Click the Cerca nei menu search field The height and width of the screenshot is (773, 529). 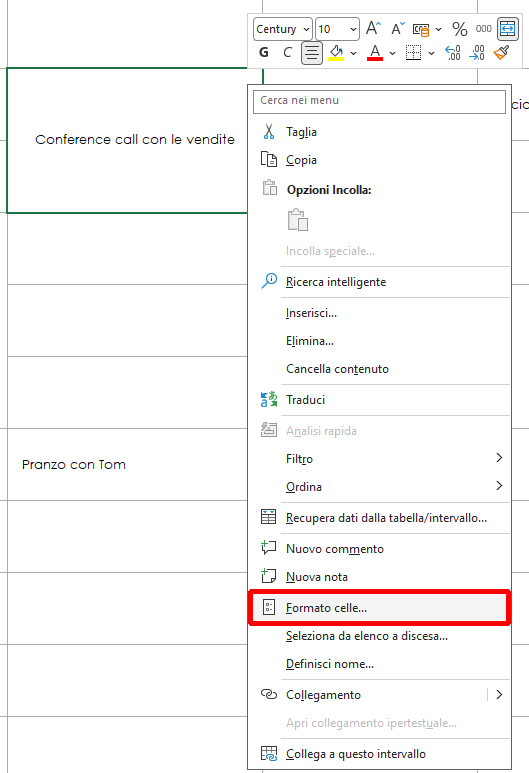coord(379,101)
